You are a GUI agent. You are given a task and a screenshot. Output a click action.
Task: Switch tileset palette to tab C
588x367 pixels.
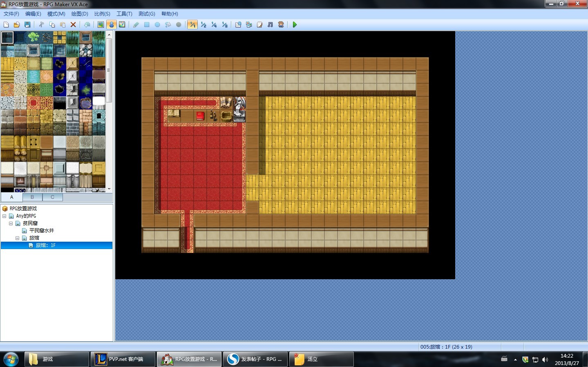[x=52, y=197]
